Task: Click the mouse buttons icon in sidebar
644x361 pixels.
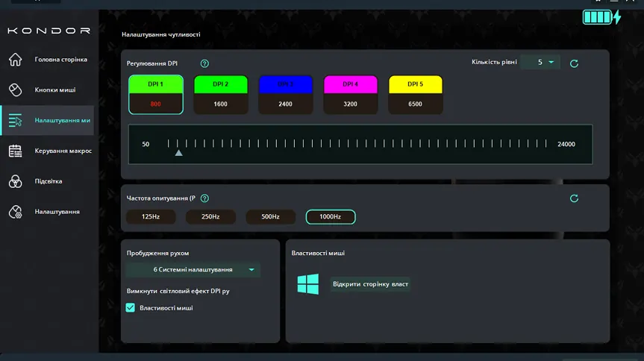Action: tap(16, 90)
